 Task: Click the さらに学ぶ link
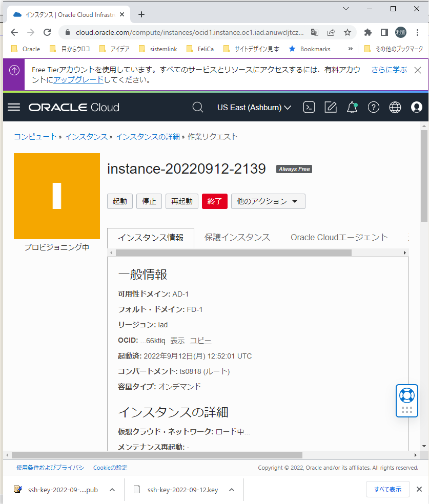pos(389,70)
